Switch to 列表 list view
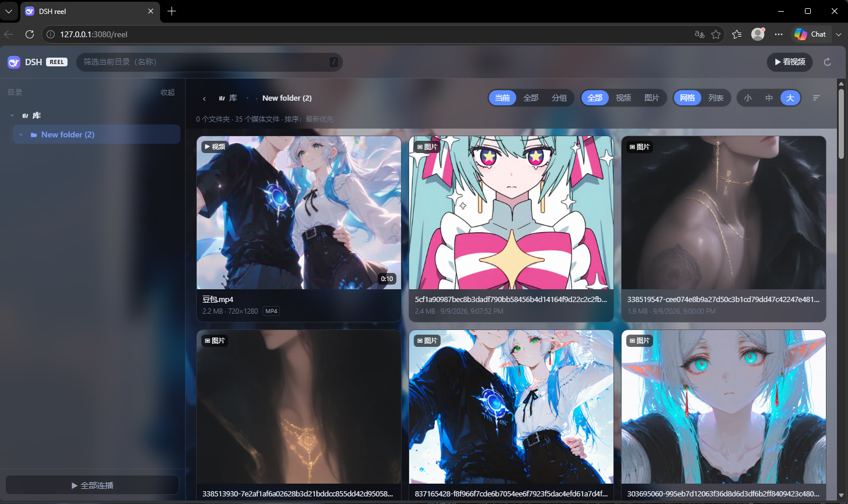 pyautogui.click(x=716, y=98)
